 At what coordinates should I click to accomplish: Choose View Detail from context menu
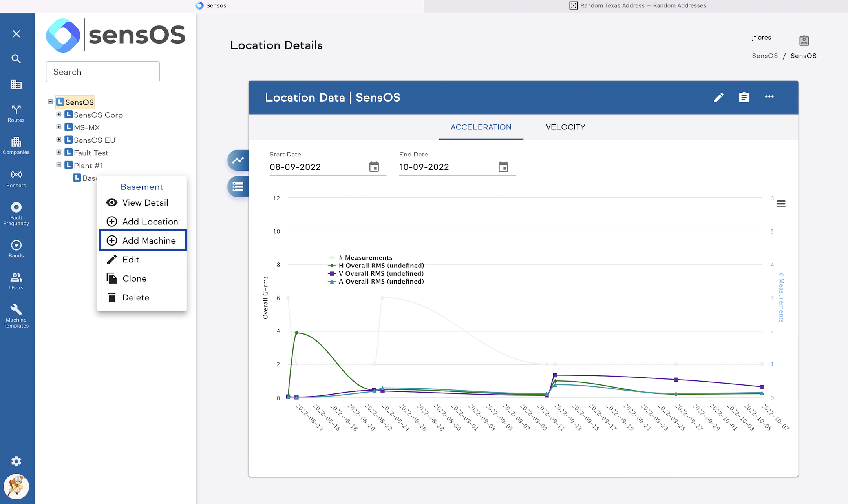tap(142, 203)
